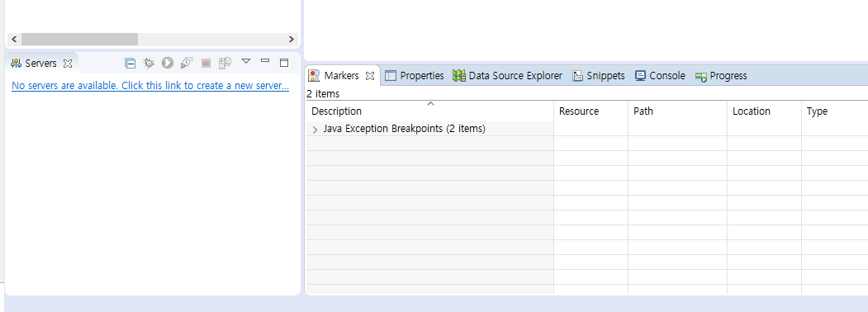Click the Data Source Explorer icon
This screenshot has width=868, height=312.
coord(459,76)
